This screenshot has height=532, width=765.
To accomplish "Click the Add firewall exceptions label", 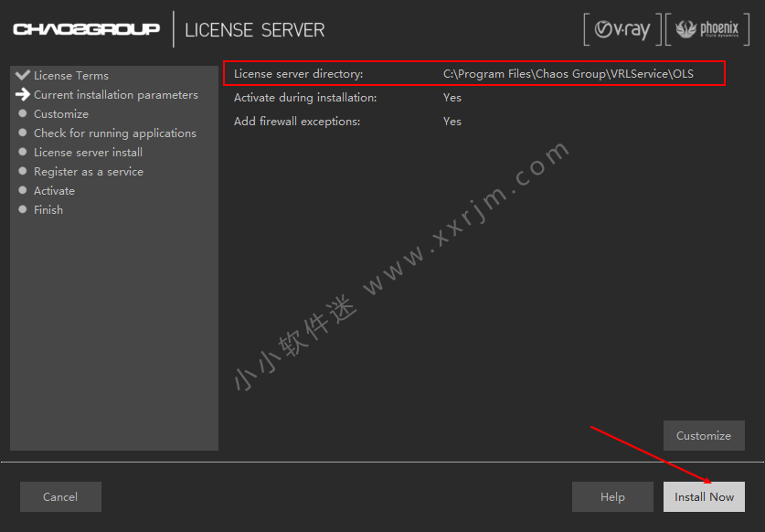I will 297,121.
